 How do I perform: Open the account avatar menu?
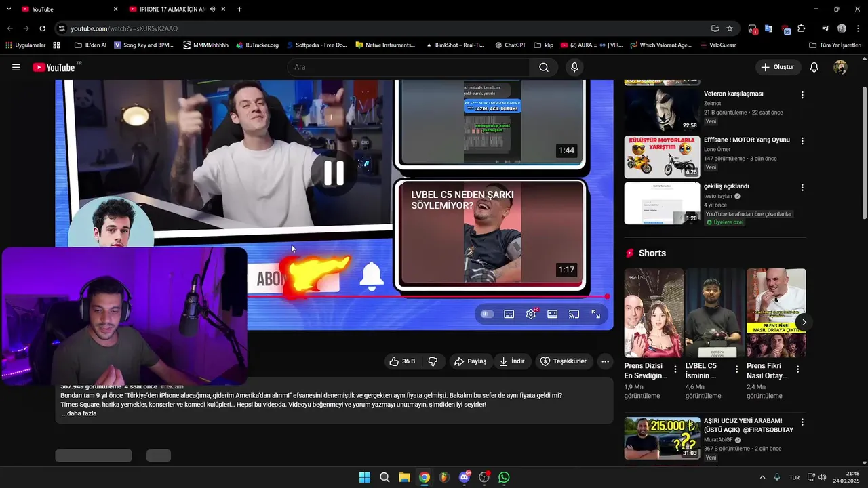tap(840, 67)
